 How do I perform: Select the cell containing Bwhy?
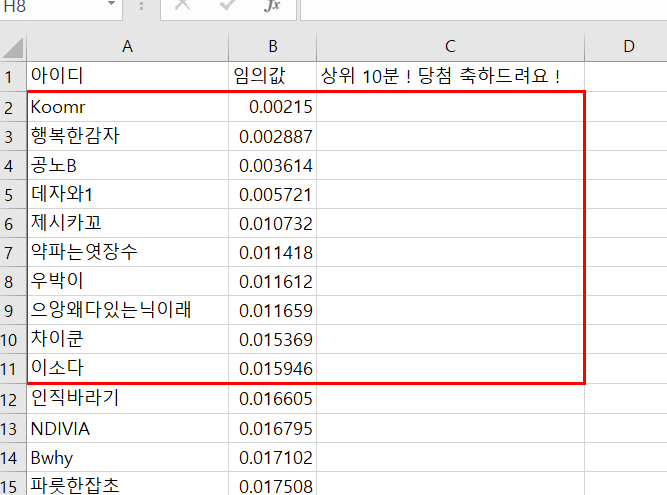[x=127, y=456]
